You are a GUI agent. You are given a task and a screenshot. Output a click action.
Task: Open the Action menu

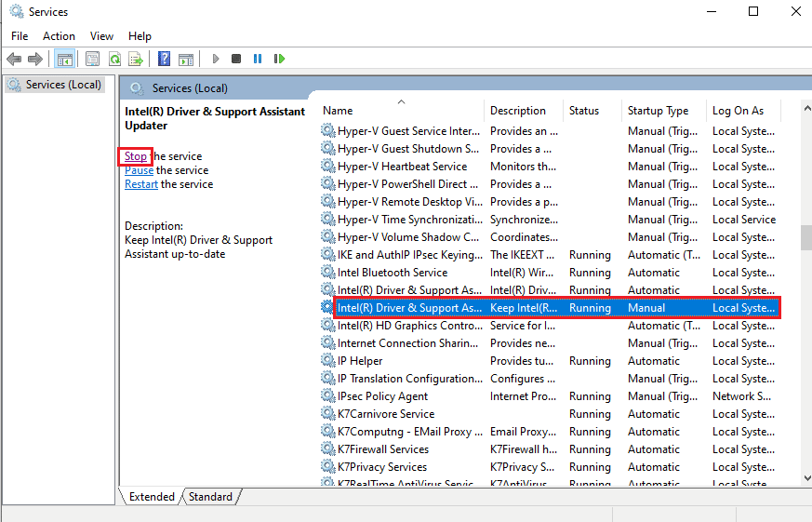point(59,36)
